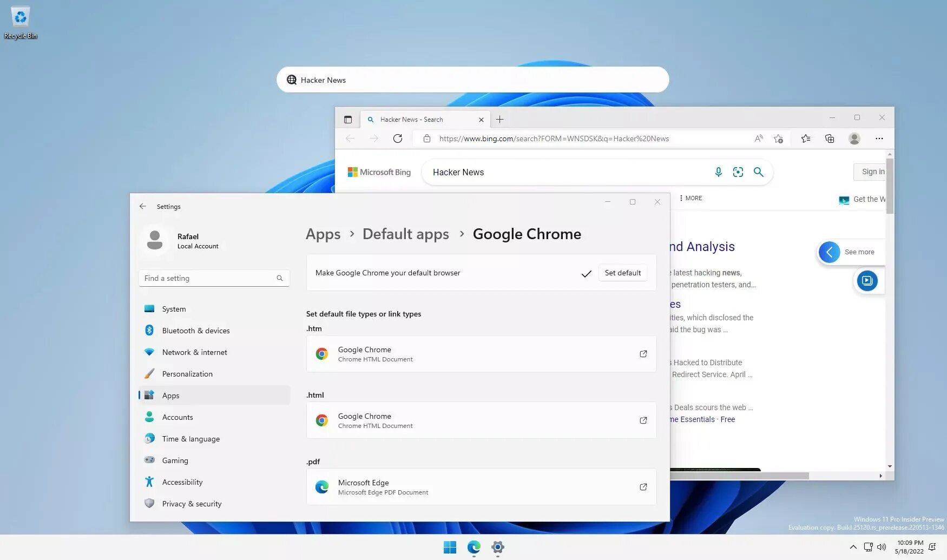Select the Gaming settings icon
The width and height of the screenshot is (947, 560).
point(149,460)
